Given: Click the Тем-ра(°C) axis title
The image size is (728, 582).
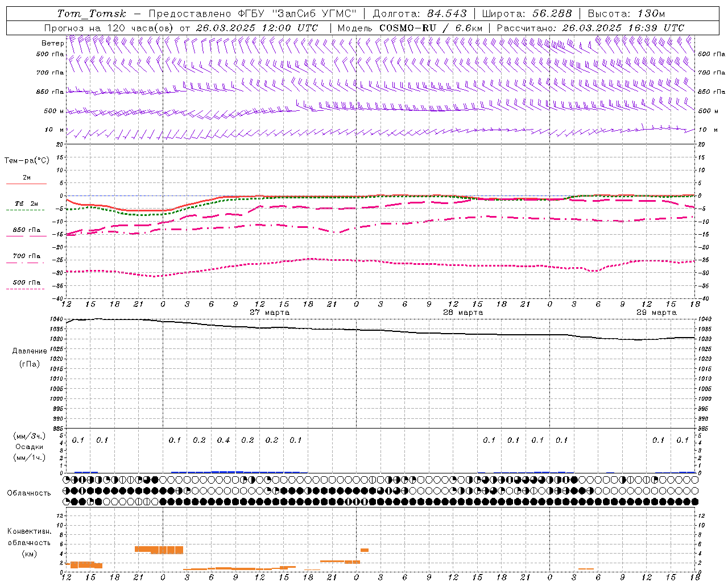Looking at the screenshot, I should [x=27, y=161].
